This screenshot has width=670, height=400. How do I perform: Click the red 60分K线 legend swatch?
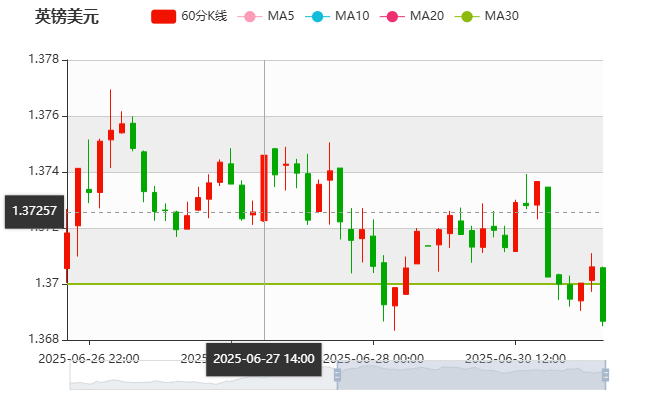pyautogui.click(x=163, y=17)
